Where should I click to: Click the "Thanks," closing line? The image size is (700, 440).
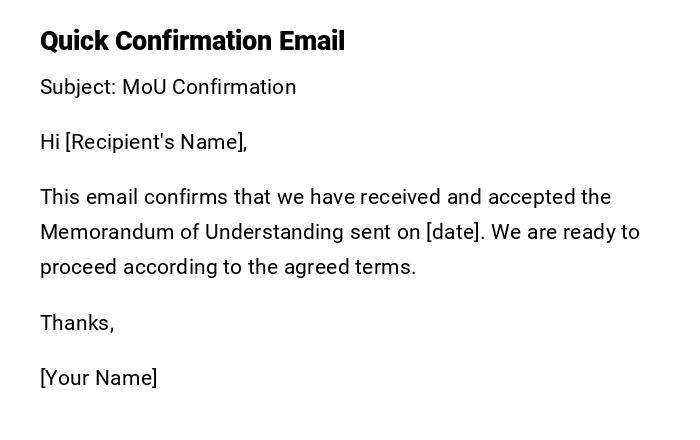pos(77,323)
